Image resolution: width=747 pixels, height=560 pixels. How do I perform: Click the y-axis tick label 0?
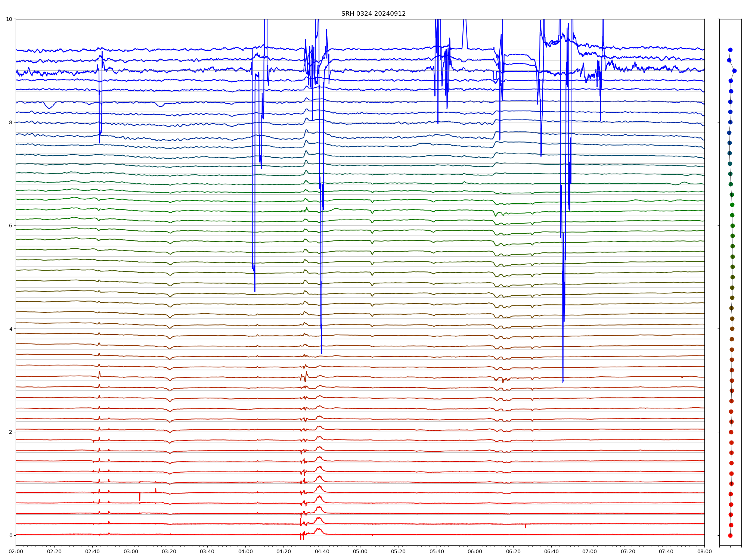(10, 535)
